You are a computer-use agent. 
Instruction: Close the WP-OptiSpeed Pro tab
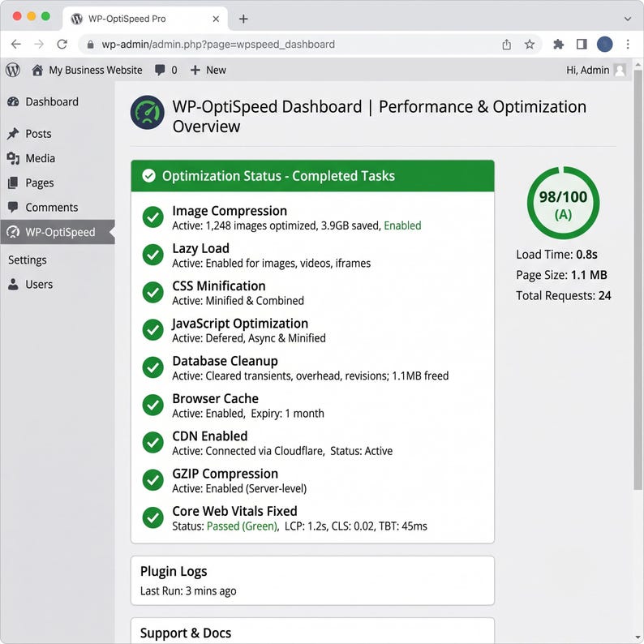(216, 19)
